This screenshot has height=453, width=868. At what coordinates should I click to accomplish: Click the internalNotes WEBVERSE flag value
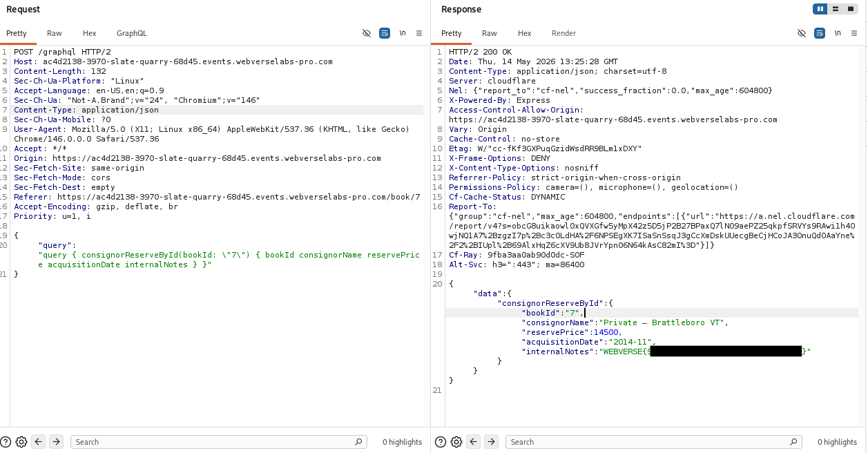click(704, 351)
